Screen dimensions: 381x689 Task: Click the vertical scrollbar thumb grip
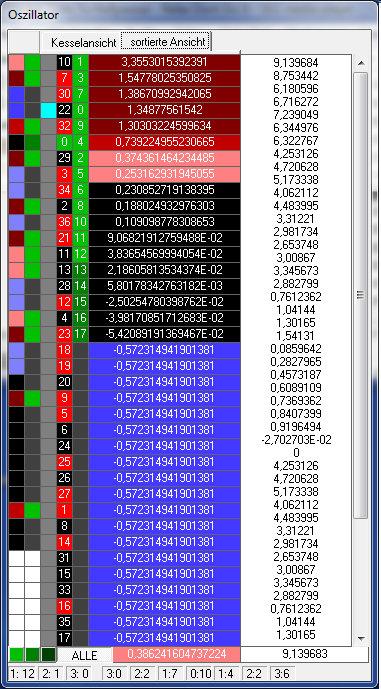[x=361, y=294]
